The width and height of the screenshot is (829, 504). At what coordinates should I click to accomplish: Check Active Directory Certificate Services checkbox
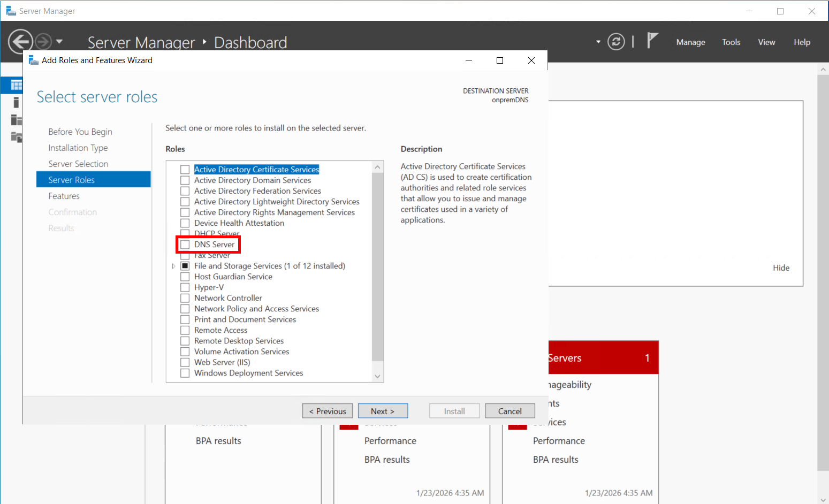(x=185, y=170)
